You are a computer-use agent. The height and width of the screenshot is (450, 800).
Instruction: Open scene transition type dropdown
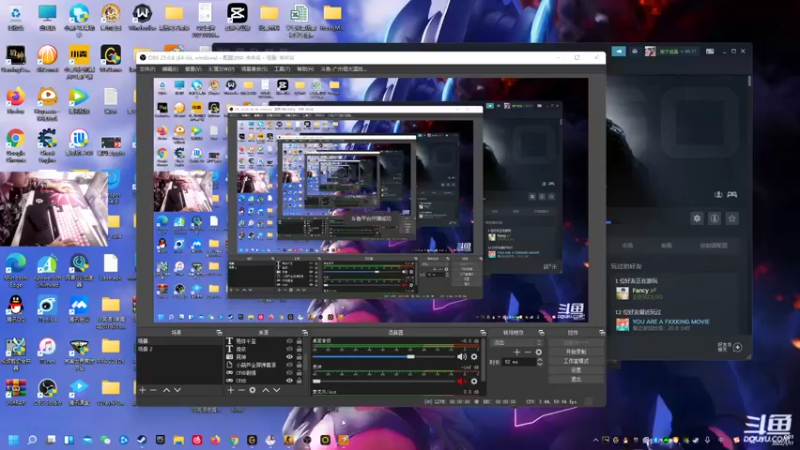pos(516,342)
